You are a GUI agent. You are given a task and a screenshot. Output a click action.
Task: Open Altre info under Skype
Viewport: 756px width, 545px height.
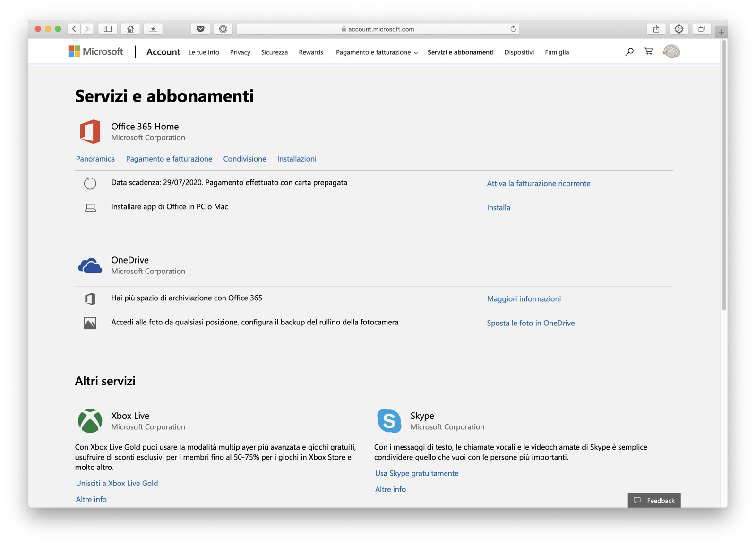click(x=390, y=489)
